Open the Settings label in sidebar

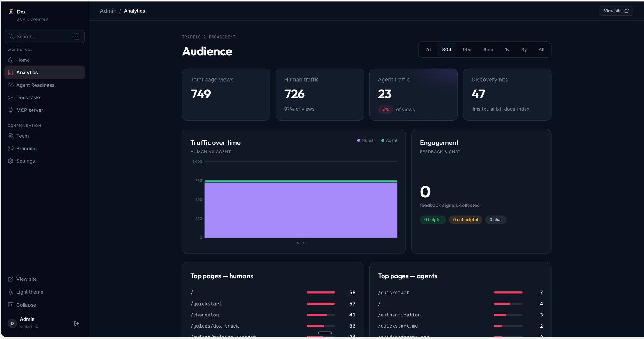tap(25, 161)
